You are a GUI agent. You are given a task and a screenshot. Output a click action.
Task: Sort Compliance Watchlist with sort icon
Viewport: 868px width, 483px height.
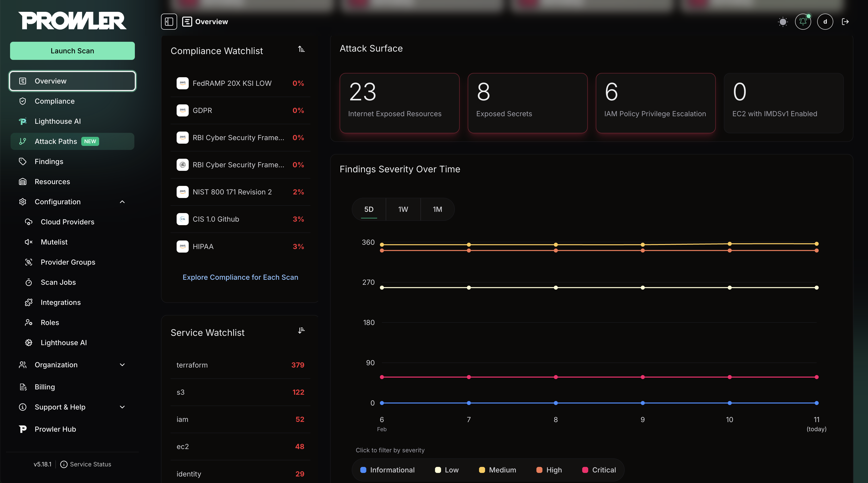point(301,49)
